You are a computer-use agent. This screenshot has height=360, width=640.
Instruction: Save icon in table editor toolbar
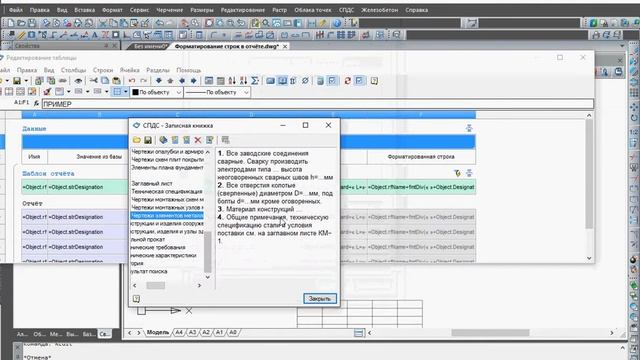coord(17,81)
